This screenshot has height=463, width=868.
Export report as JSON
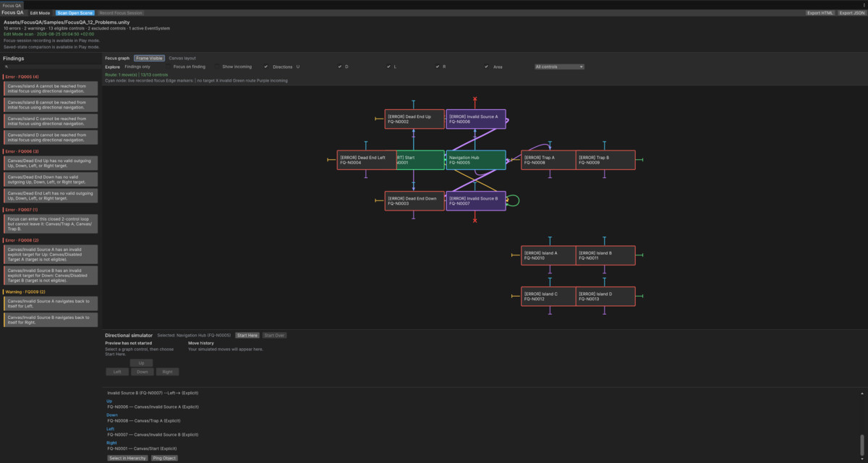(851, 13)
